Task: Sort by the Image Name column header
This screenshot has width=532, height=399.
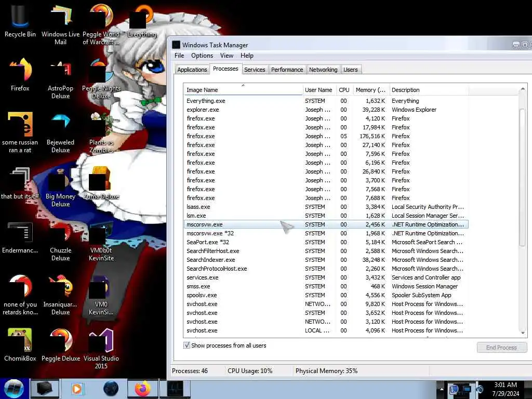Action: tap(243, 90)
